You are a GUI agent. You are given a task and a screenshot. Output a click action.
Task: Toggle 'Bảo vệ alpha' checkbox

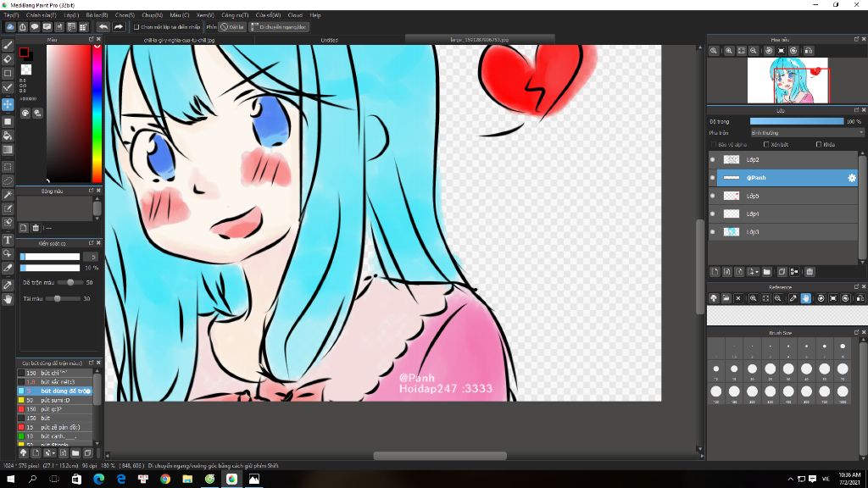click(714, 144)
